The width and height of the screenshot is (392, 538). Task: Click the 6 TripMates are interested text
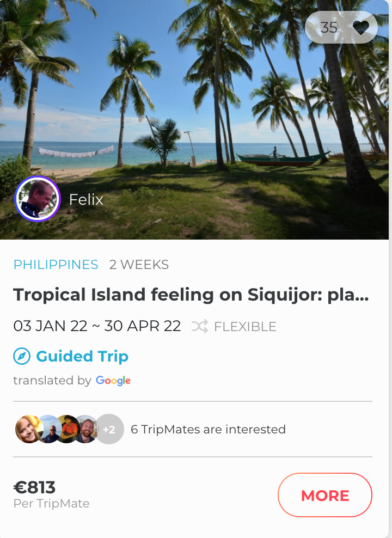[x=208, y=429]
